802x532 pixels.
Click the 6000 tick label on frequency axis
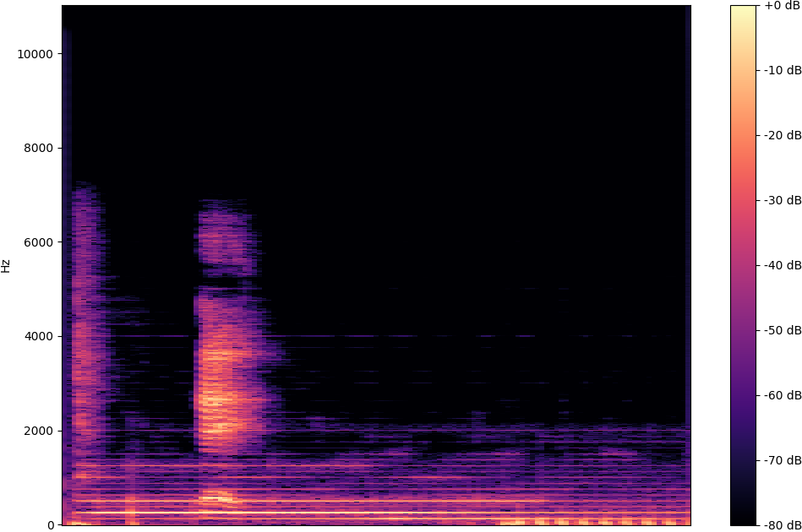point(38,242)
